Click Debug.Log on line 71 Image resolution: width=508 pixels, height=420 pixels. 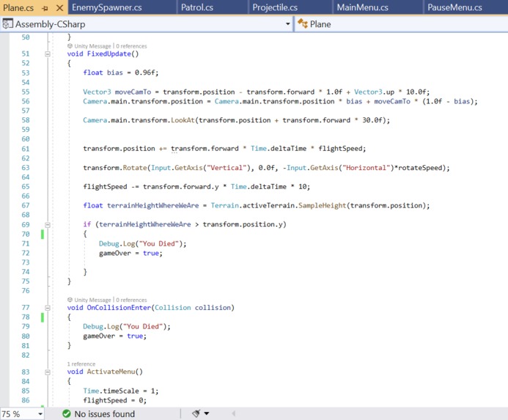(117, 243)
